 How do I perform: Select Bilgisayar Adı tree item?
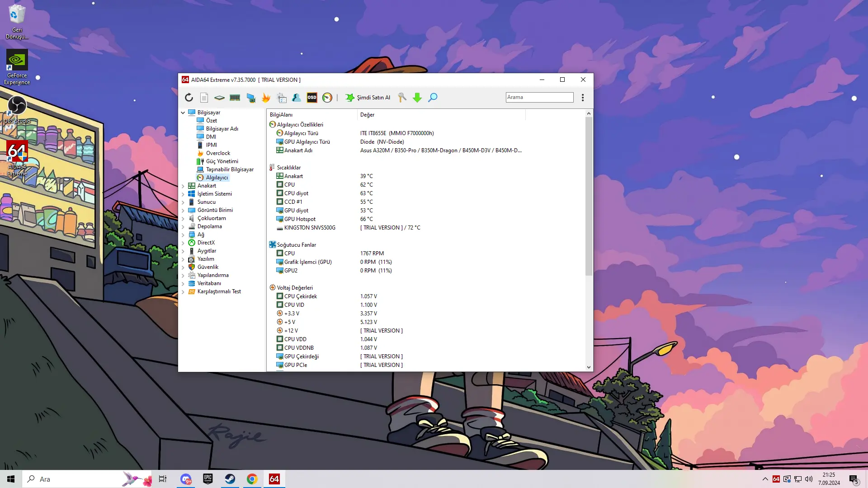coord(222,129)
